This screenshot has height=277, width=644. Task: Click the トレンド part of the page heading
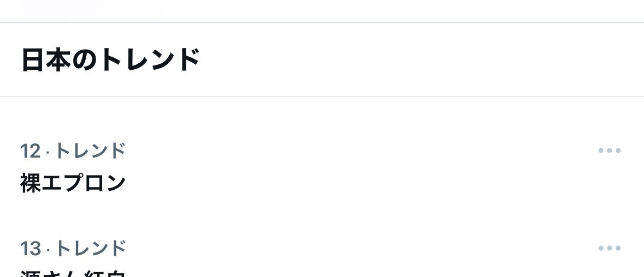coord(150,59)
